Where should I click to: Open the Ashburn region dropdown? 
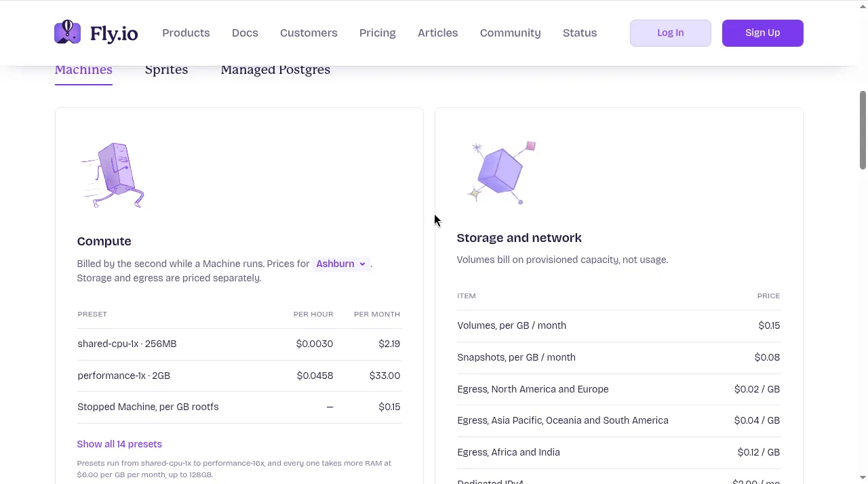pos(341,264)
